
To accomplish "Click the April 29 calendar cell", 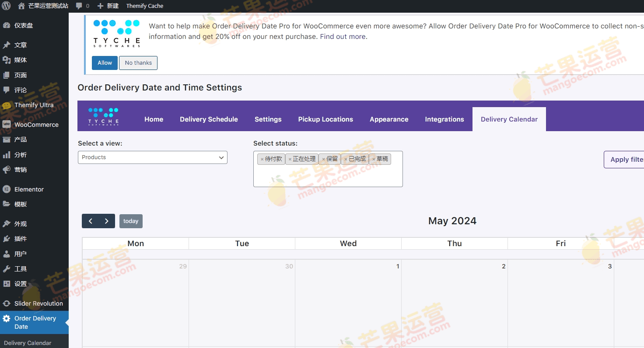I will 136,303.
